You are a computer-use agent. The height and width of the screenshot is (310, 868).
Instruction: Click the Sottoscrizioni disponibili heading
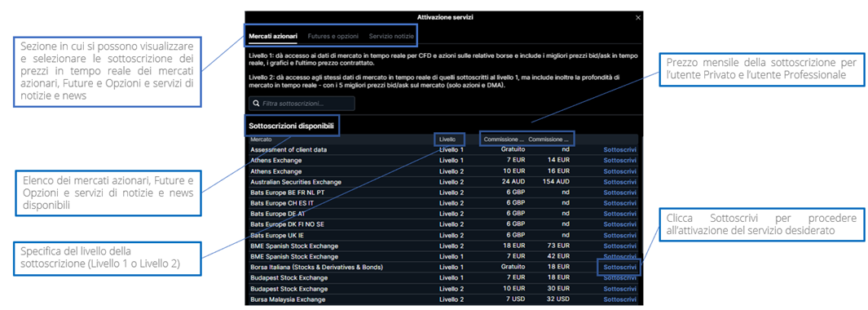(291, 126)
